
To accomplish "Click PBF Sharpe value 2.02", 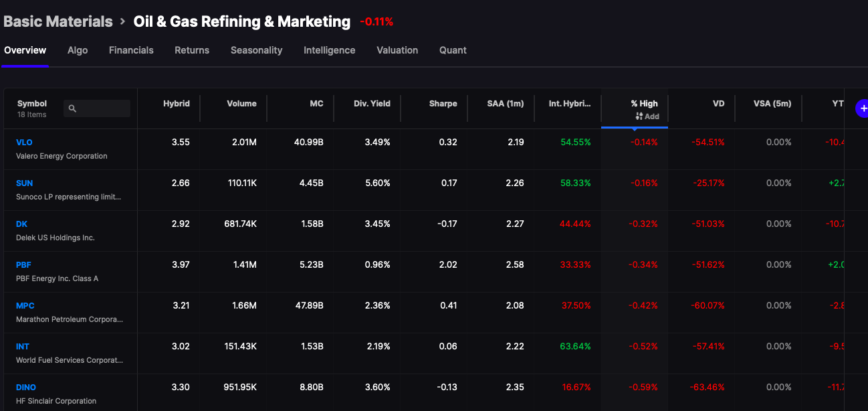I will [449, 265].
